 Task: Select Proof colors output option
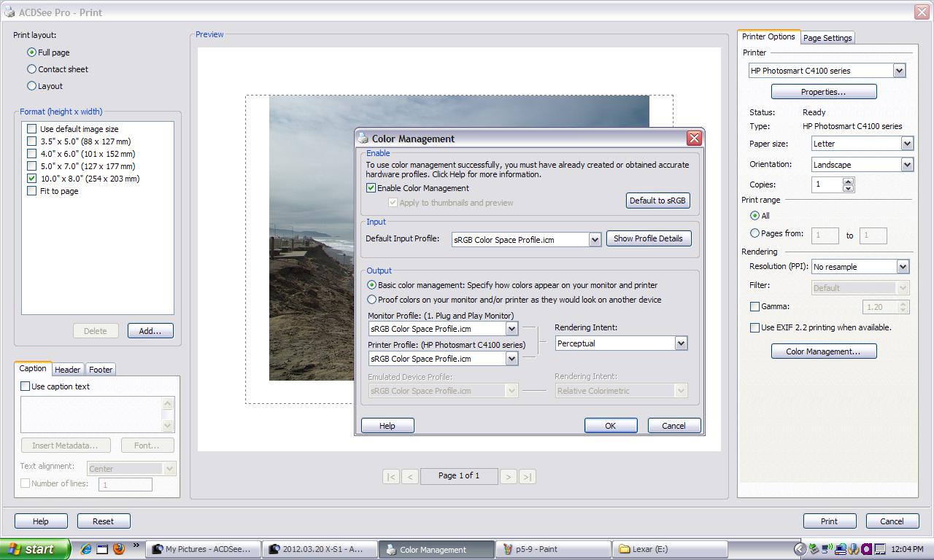click(372, 300)
